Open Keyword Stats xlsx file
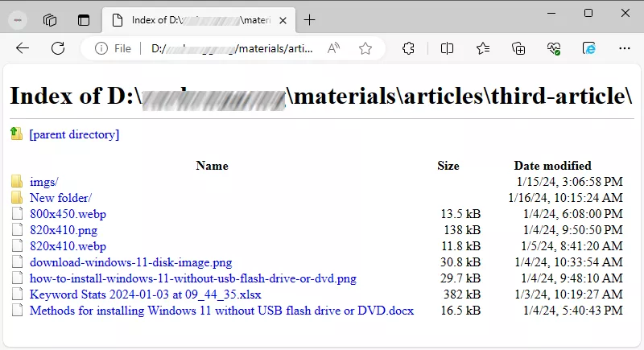Viewport: 644px width, 350px height. pos(146,294)
